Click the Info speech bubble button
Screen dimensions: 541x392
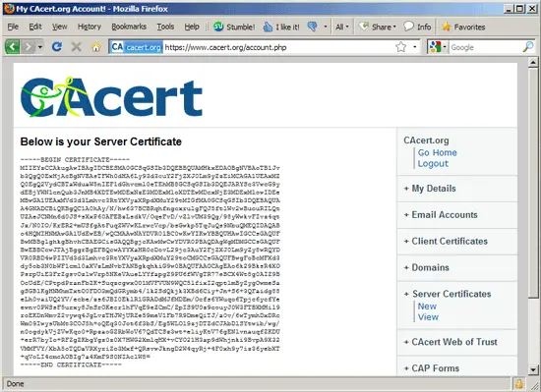tap(417, 27)
